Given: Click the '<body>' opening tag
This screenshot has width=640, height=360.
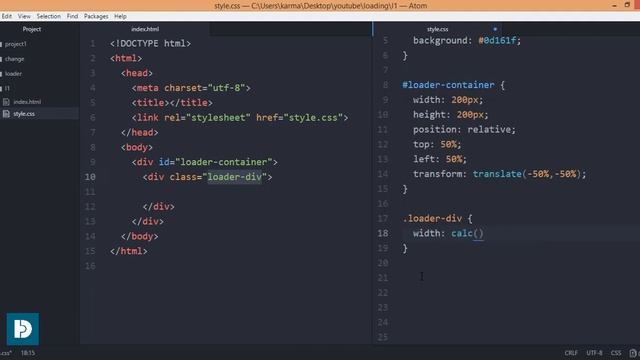Looking at the screenshot, I should (137, 147).
